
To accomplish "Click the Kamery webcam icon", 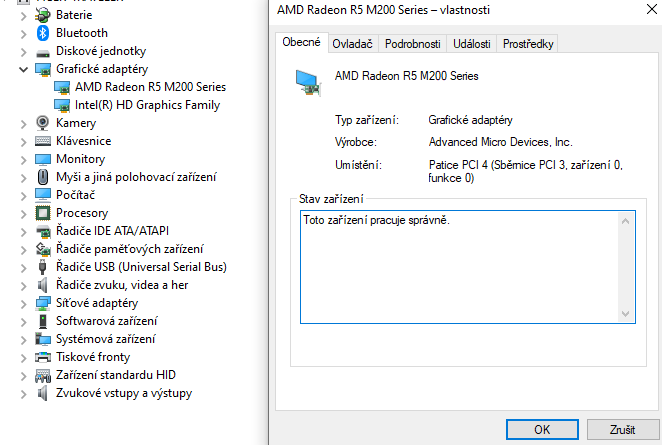I will tap(43, 123).
